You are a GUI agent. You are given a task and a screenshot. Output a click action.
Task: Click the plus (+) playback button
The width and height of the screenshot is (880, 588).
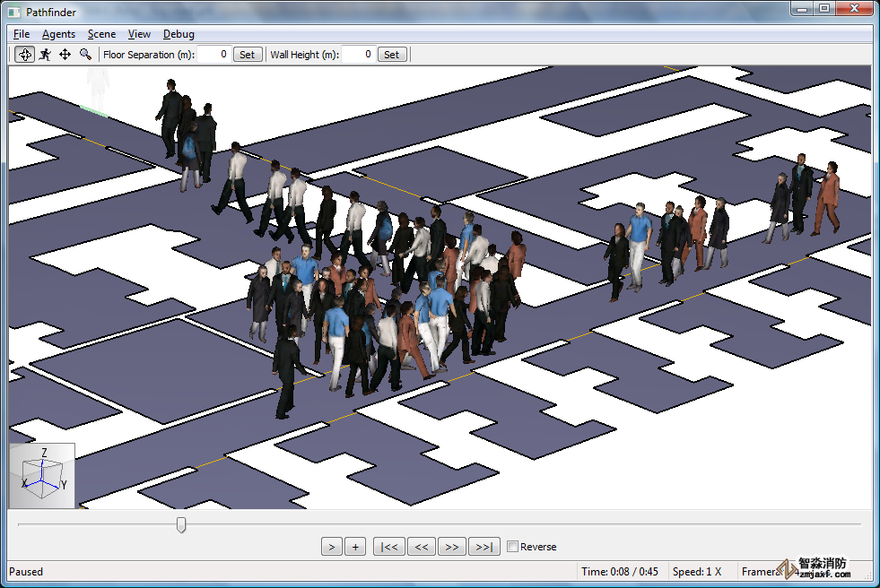click(355, 547)
